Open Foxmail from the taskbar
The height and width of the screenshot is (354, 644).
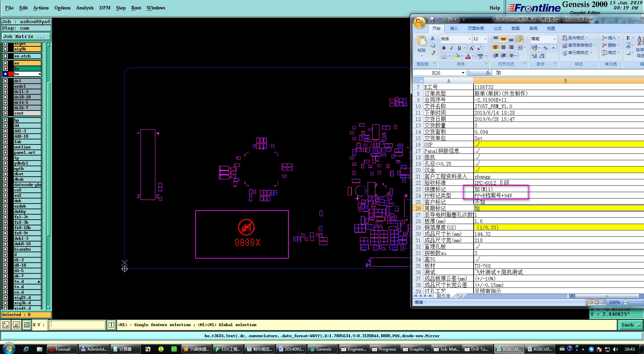(62, 349)
